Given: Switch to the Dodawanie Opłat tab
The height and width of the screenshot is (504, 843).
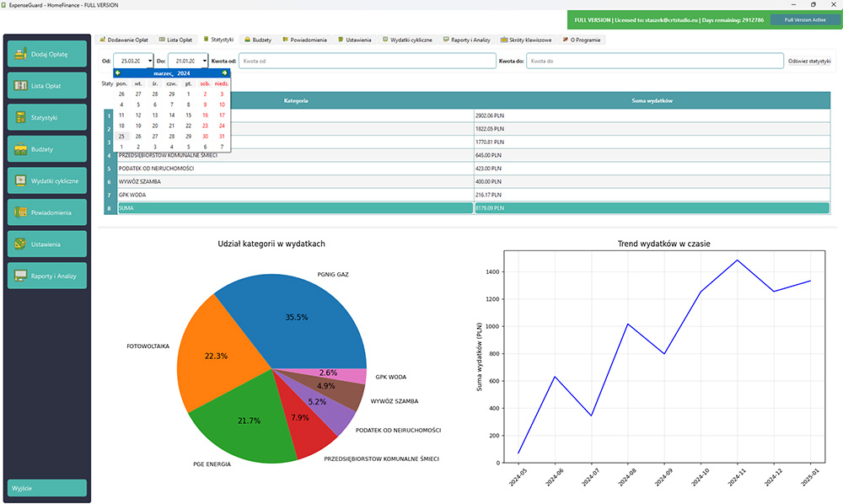Looking at the screenshot, I should pyautogui.click(x=128, y=39).
